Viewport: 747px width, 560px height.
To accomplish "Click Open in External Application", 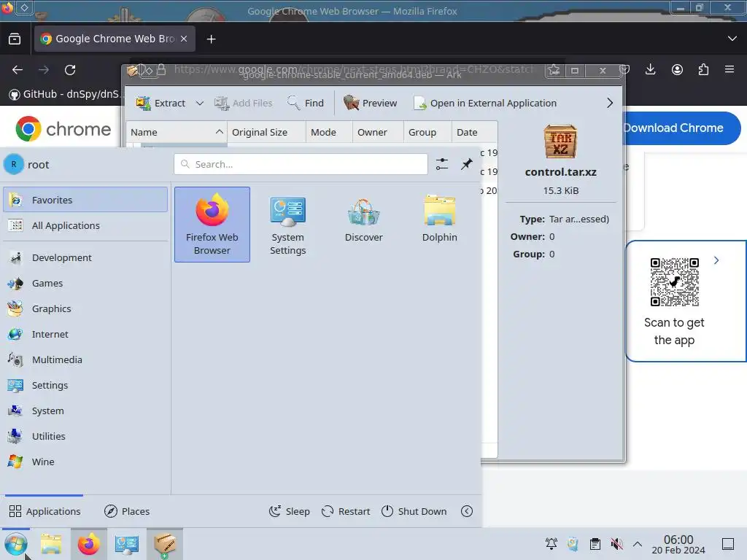I will [485, 103].
